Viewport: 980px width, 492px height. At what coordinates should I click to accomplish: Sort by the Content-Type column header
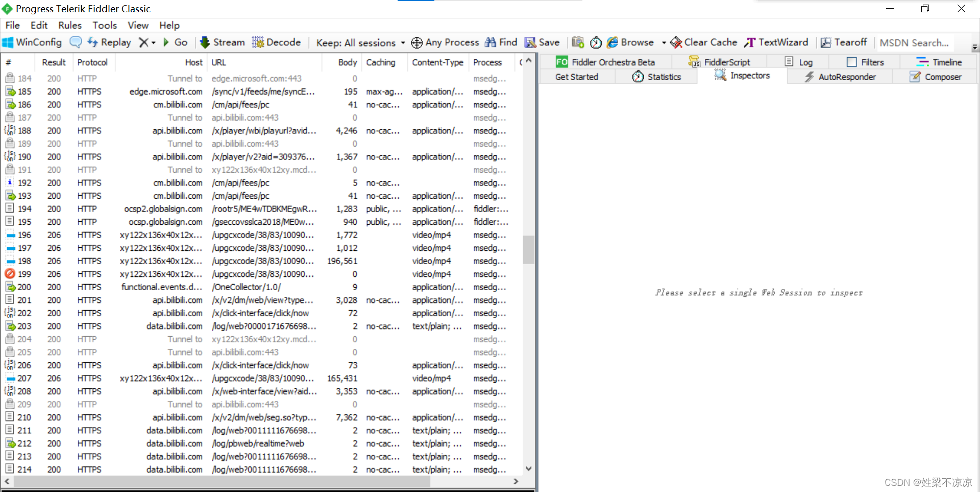(437, 62)
